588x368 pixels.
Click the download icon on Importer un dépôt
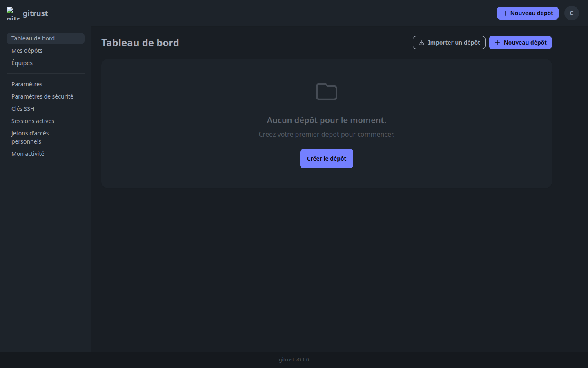coord(421,43)
